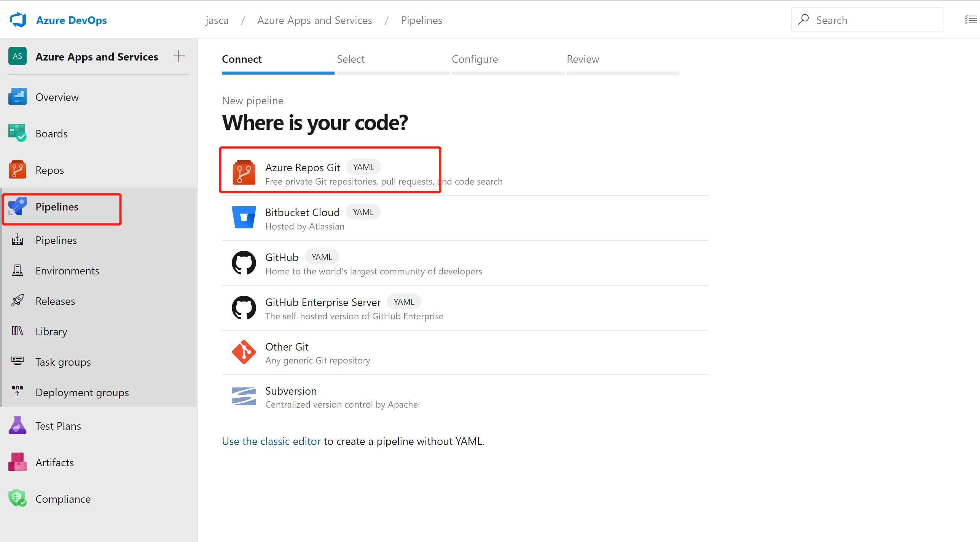
Task: Open Deployment groups label in sidebar
Action: (x=82, y=392)
